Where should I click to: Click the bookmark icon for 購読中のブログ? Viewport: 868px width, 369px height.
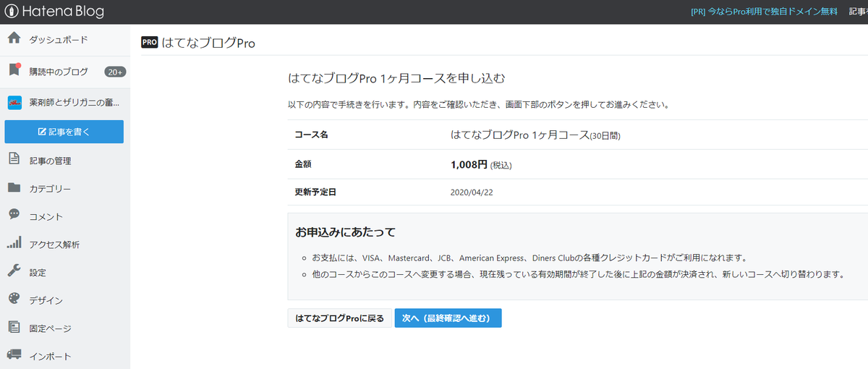coord(14,70)
